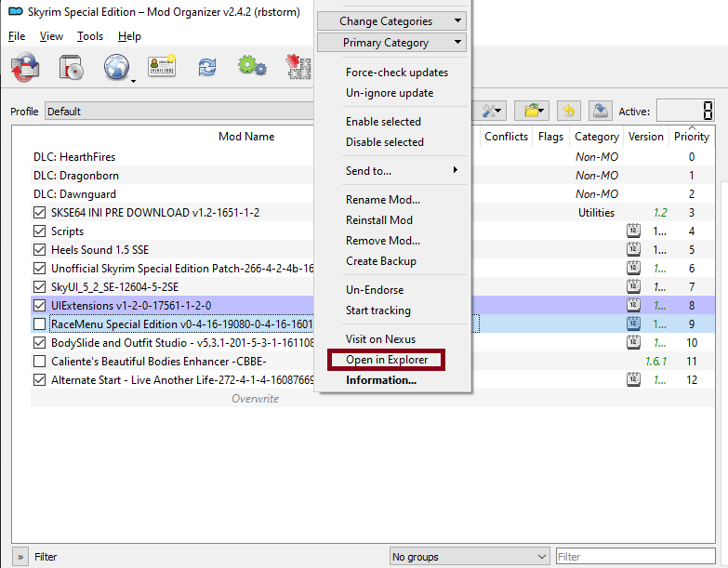This screenshot has width=728, height=568.
Task: Click the red puzzle piece tools icon
Action: 298,67
